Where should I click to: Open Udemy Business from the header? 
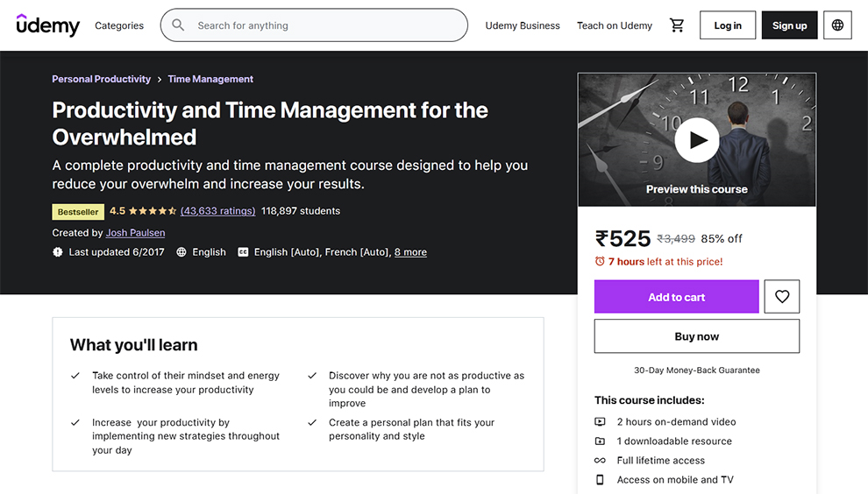pyautogui.click(x=523, y=25)
